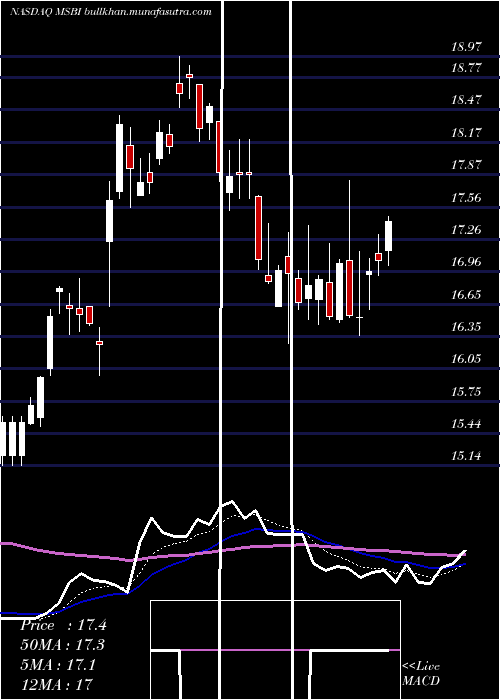Click the tall white candlestick between 17.87 and 18.17
500x700 pixels.
[120, 157]
